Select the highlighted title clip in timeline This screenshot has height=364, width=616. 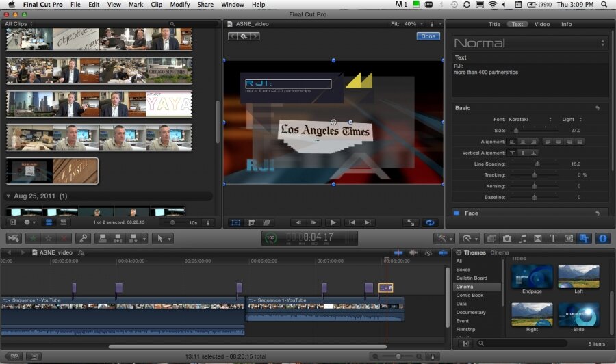[385, 288]
